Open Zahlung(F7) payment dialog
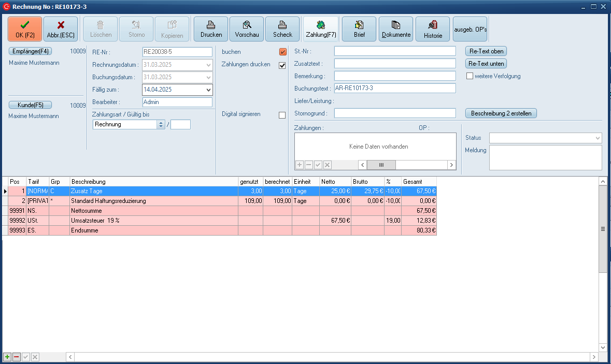This screenshot has width=611, height=364. (321, 29)
